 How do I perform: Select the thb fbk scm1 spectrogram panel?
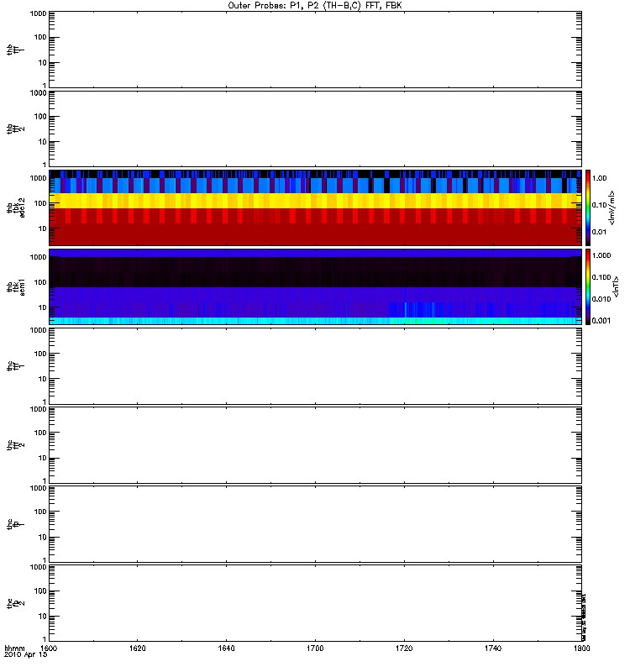tap(315, 286)
